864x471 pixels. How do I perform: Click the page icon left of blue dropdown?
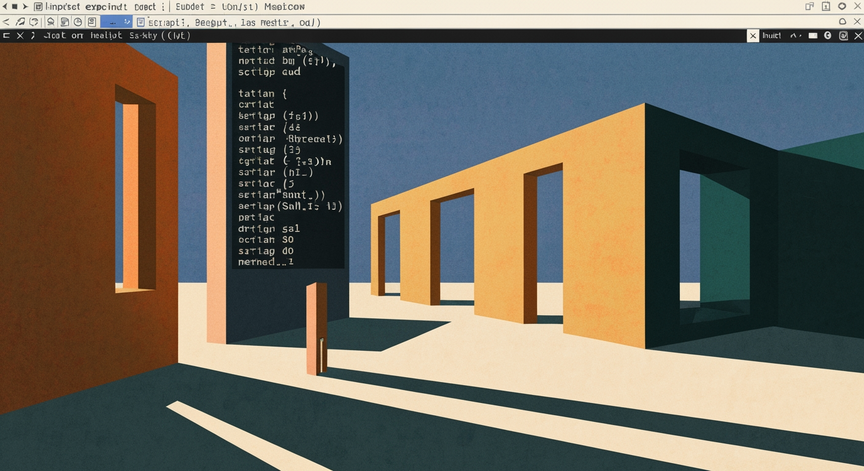click(91, 22)
